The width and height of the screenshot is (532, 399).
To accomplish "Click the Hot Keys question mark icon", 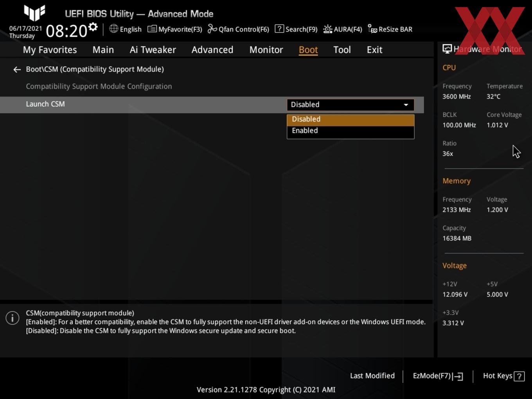I will (519, 376).
